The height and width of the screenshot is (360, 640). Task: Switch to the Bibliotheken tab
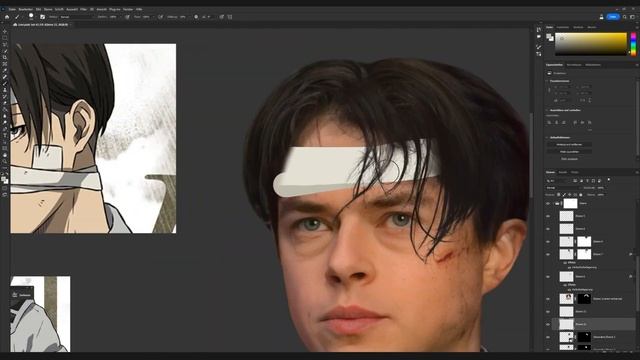593,65
